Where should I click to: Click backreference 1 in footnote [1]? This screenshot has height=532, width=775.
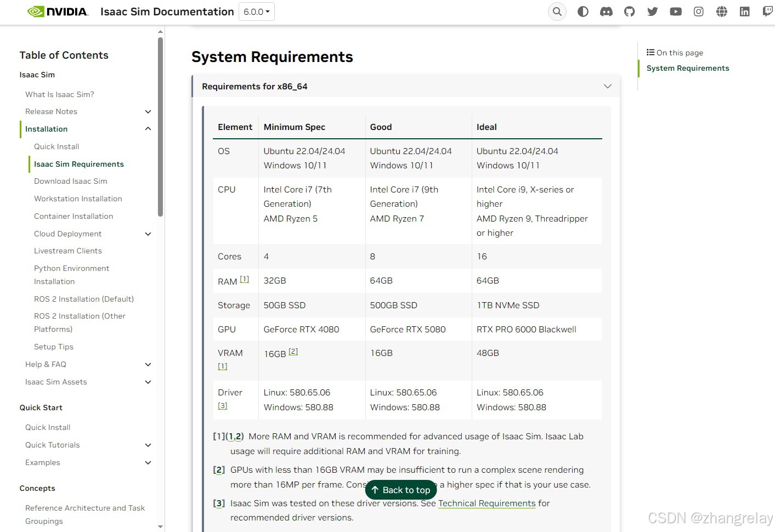click(232, 437)
